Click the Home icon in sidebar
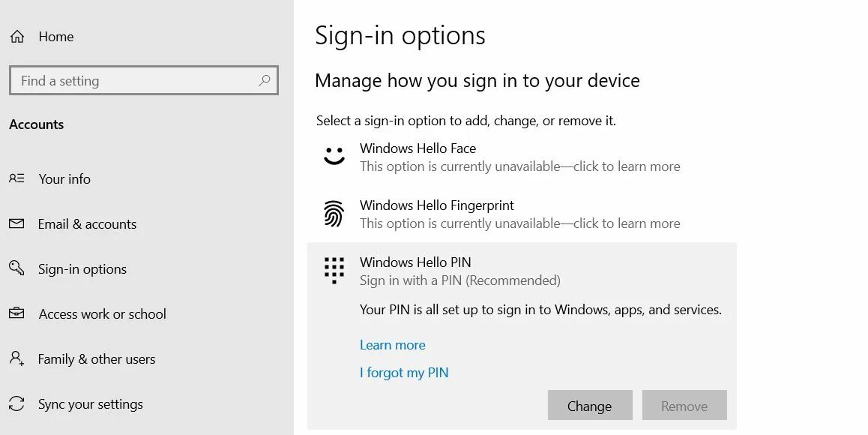868x435 pixels. [x=17, y=37]
